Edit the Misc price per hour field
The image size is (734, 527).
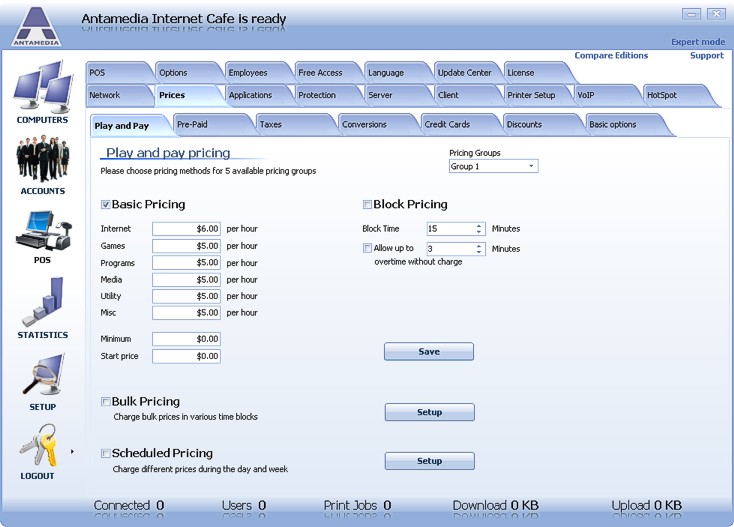point(186,313)
